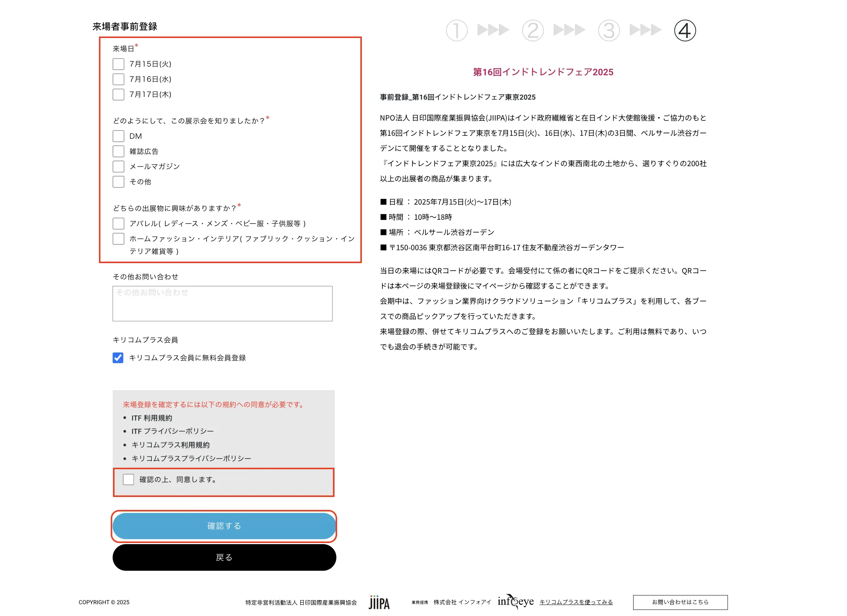Click the JIIPA logo in footer
The height and width of the screenshot is (616, 847).
(379, 602)
